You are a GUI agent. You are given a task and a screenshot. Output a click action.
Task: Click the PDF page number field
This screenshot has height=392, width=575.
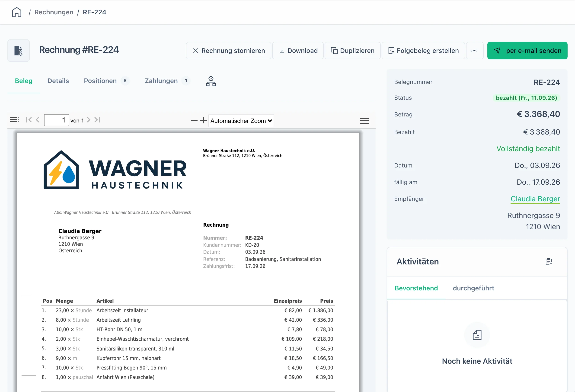coord(56,120)
